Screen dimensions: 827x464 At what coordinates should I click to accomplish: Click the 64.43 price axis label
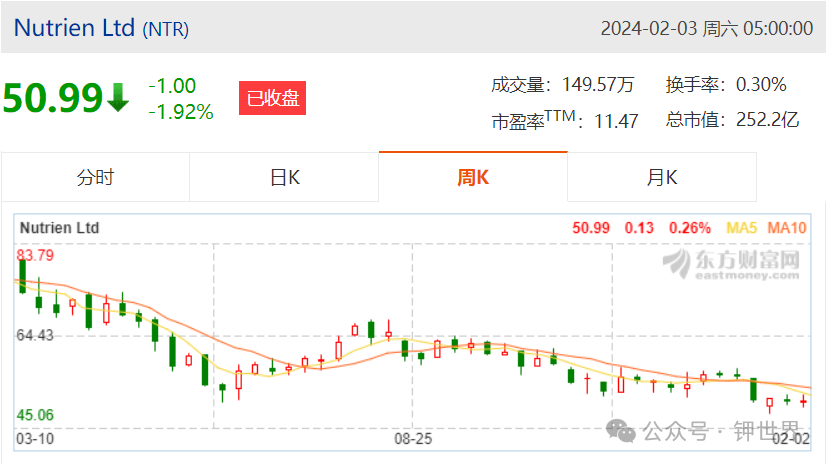[35, 335]
